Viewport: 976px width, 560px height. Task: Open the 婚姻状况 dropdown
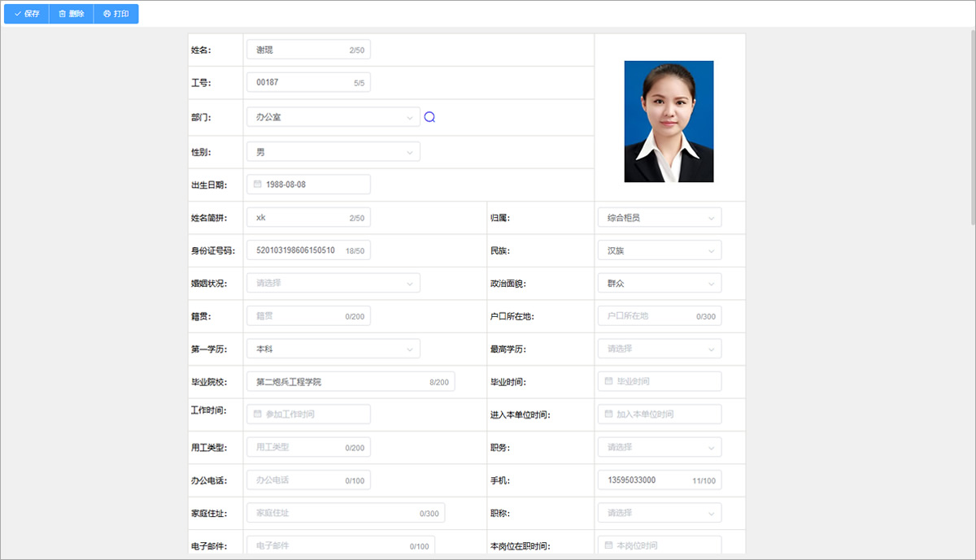click(333, 283)
